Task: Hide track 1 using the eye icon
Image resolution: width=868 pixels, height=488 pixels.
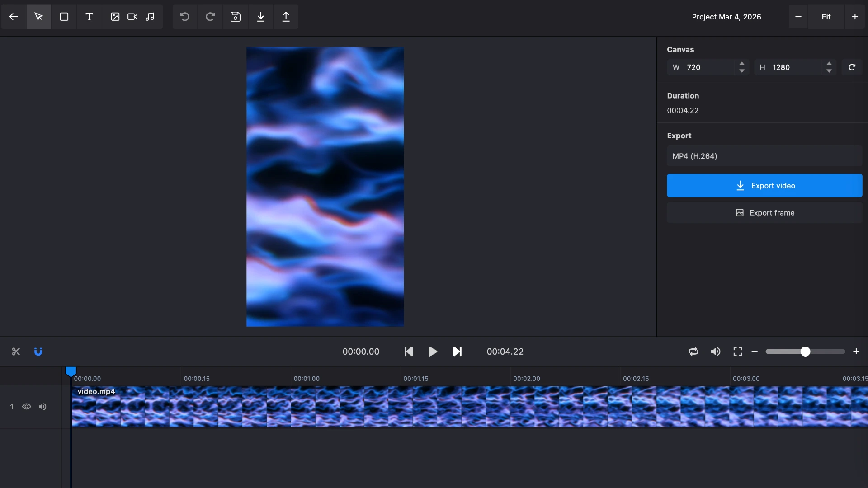Action: [27, 407]
